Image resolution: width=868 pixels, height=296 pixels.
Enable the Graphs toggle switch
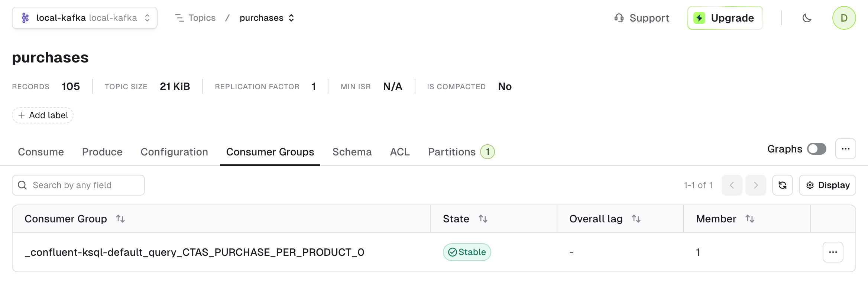coord(817,149)
